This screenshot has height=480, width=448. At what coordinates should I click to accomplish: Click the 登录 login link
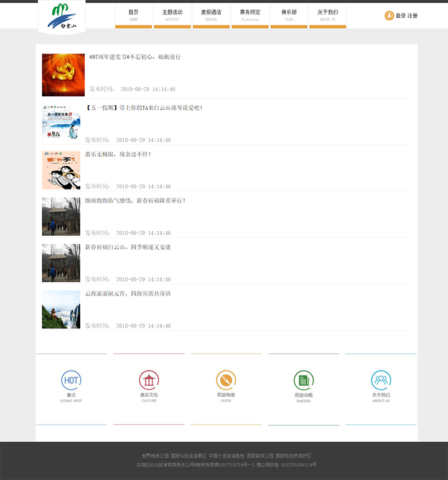(401, 16)
